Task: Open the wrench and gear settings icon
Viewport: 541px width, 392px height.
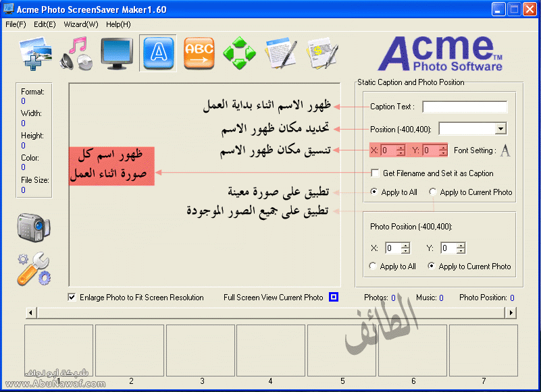Action: [33, 268]
